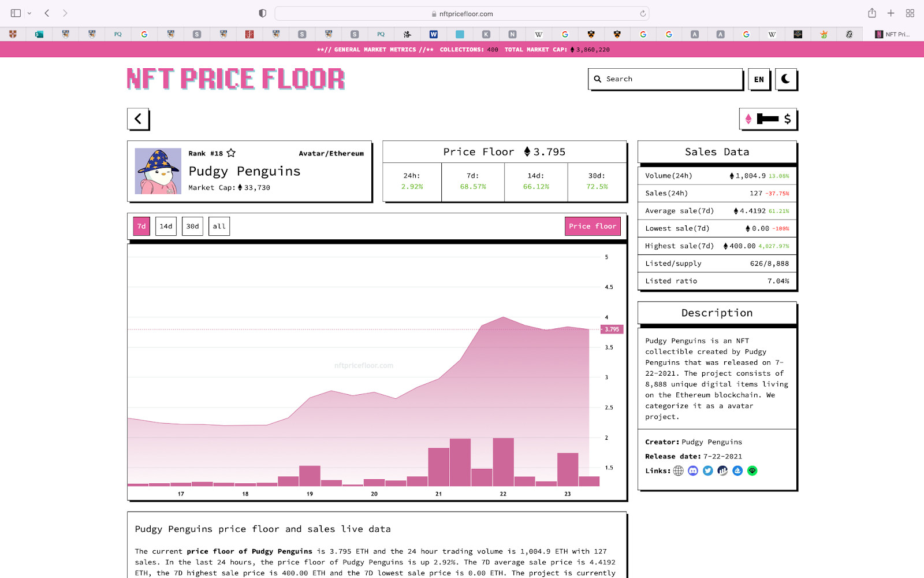Expand the Safari sidebar dropdown chevron
The width and height of the screenshot is (924, 578).
pos(29,13)
